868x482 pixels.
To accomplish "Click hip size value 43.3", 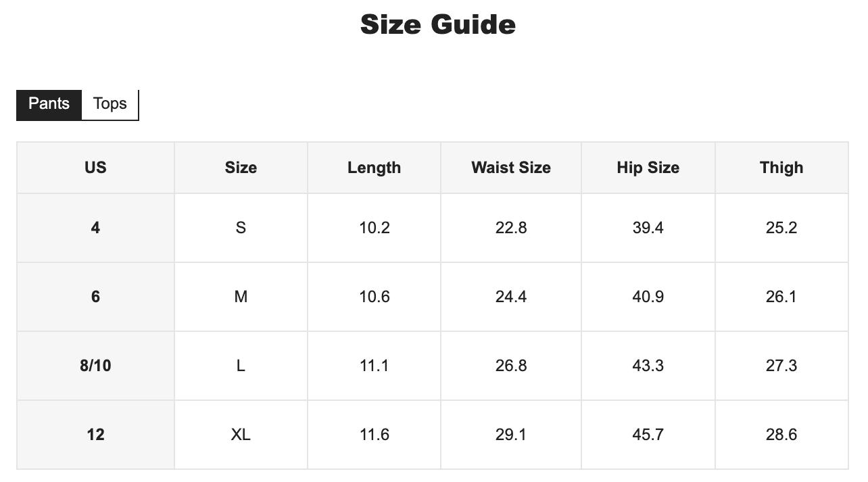I will (x=648, y=366).
